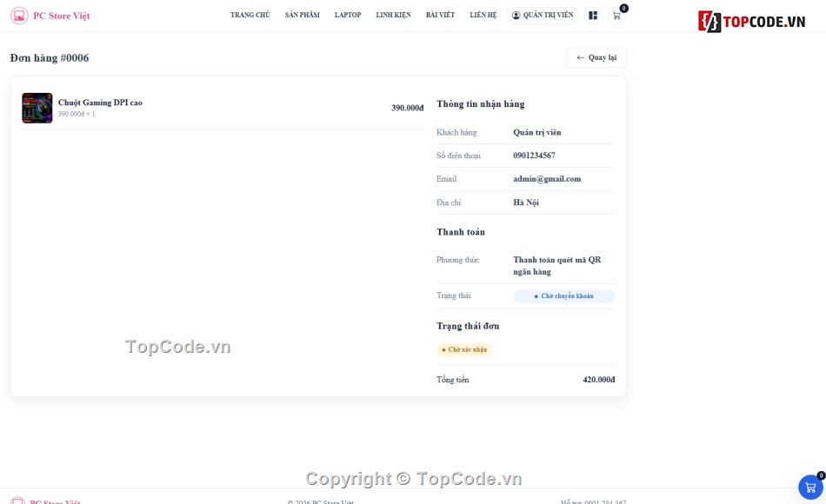Click the Đơn hàng #0006 heading
Viewport: 826px width, 504px height.
pos(50,58)
